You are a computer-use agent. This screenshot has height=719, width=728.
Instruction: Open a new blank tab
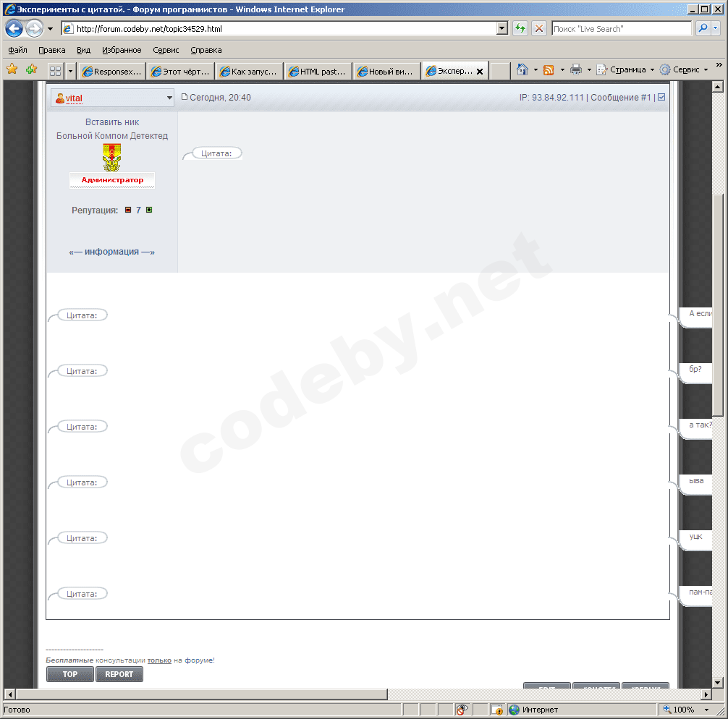500,72
